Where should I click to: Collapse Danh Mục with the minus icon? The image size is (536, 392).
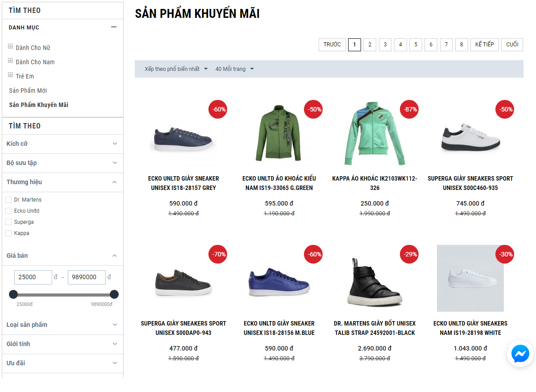114,27
